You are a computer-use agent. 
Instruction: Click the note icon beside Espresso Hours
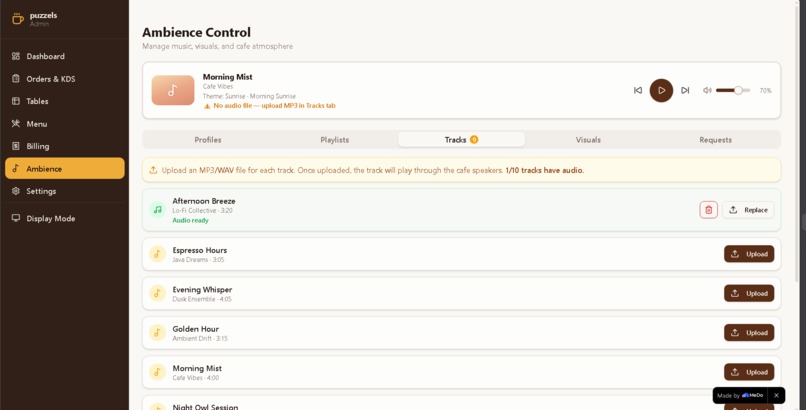157,254
